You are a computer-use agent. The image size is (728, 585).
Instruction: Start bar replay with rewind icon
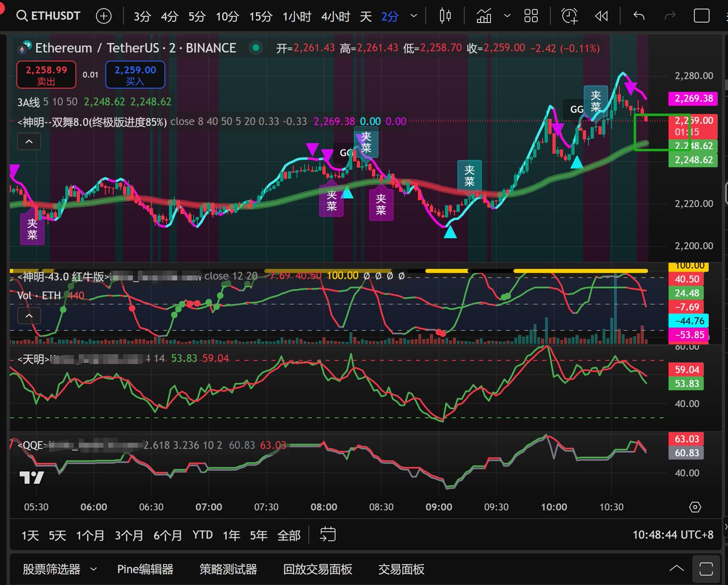tap(601, 16)
